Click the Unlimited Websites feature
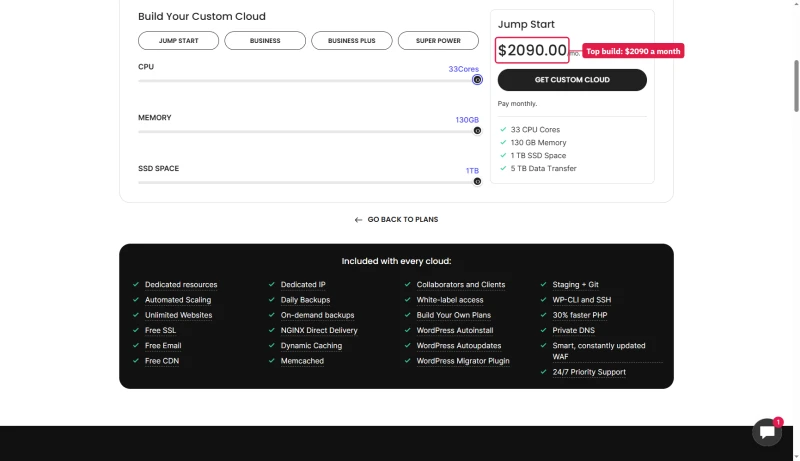 point(179,315)
